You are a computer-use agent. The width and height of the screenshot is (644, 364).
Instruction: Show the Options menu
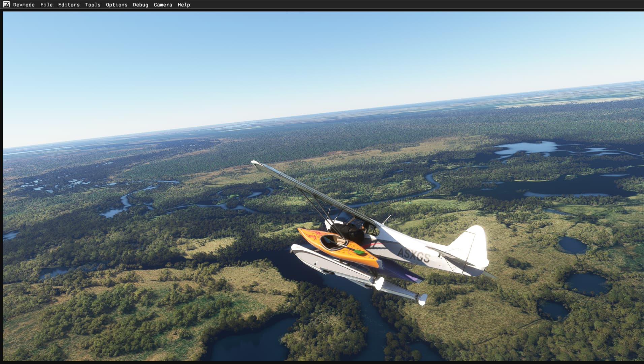[x=117, y=5]
